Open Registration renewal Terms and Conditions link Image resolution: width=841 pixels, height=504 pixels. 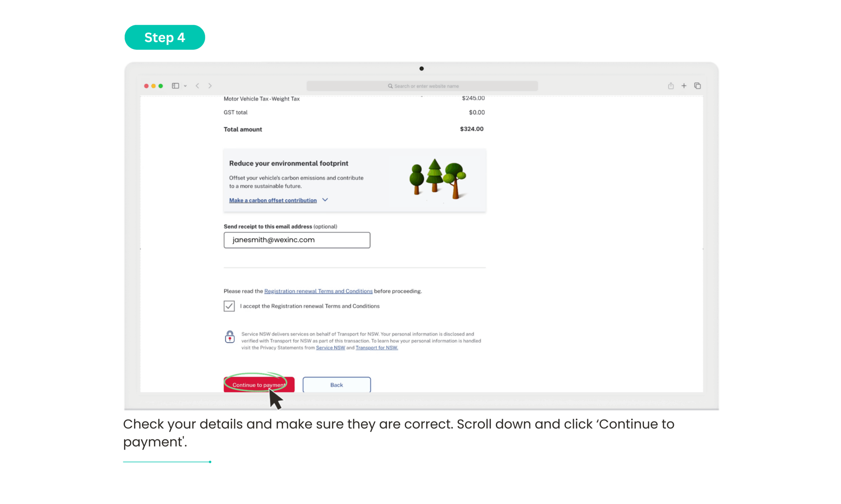pos(318,291)
